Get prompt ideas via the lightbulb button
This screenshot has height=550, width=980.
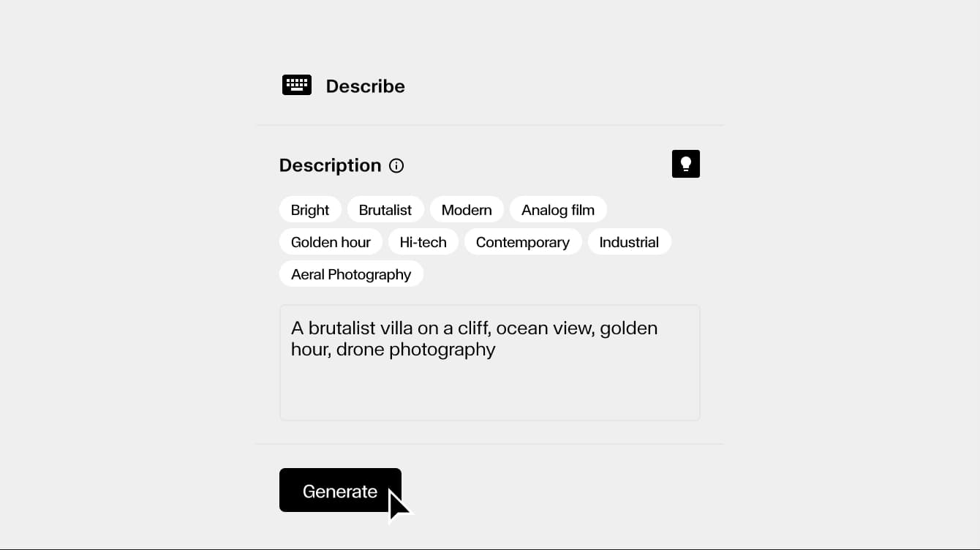pyautogui.click(x=685, y=163)
